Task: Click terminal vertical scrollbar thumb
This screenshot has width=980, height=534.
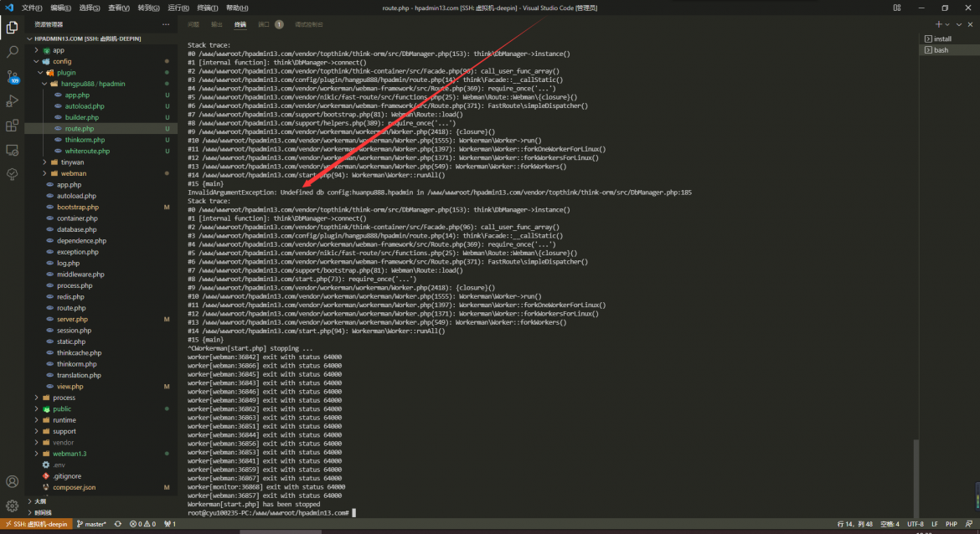Action: point(916,478)
